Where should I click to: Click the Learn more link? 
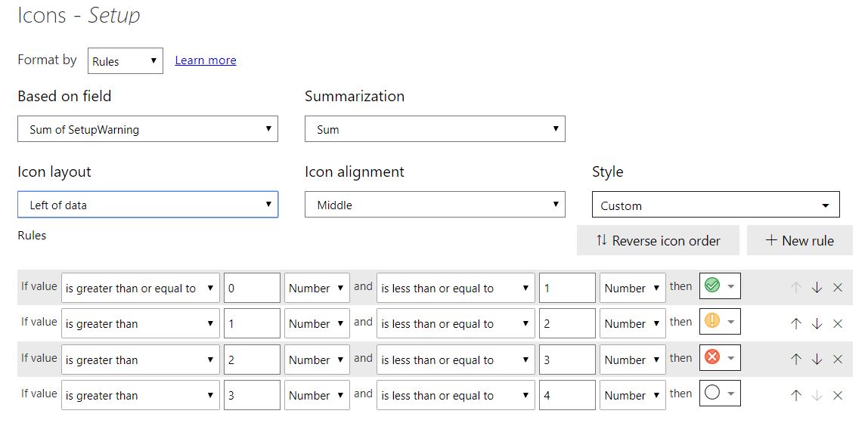pos(206,60)
